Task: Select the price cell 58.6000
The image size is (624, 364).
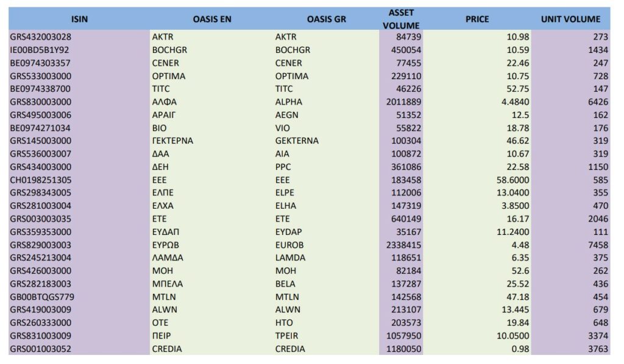Action: (512, 180)
